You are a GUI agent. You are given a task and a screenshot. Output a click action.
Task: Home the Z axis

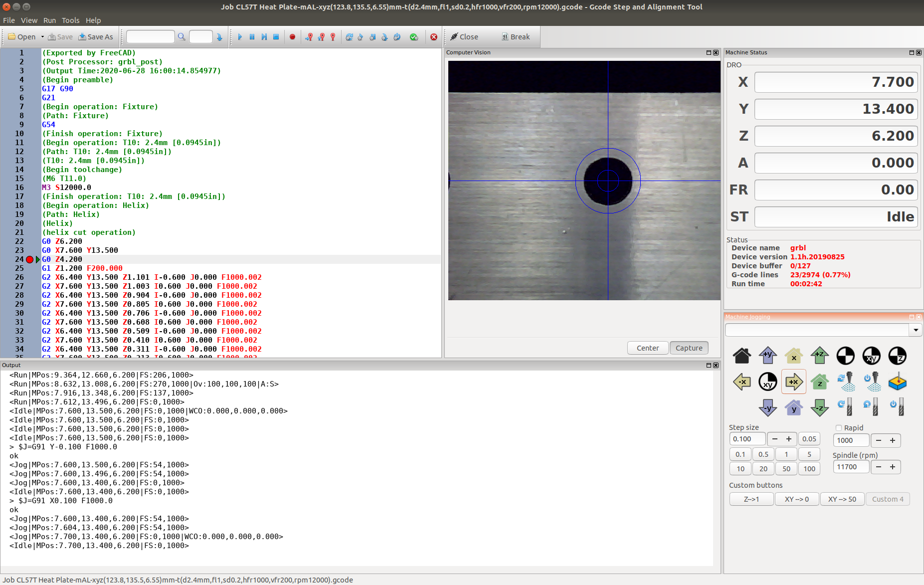tap(820, 382)
